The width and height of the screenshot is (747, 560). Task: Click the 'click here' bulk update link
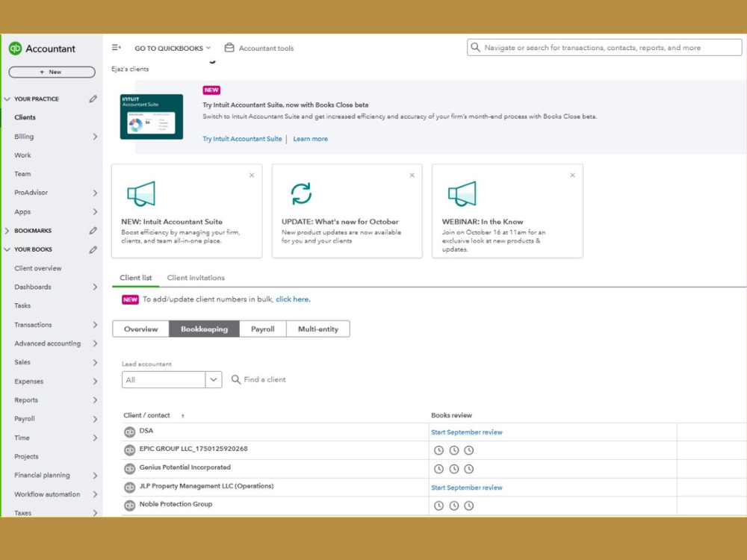pyautogui.click(x=293, y=299)
